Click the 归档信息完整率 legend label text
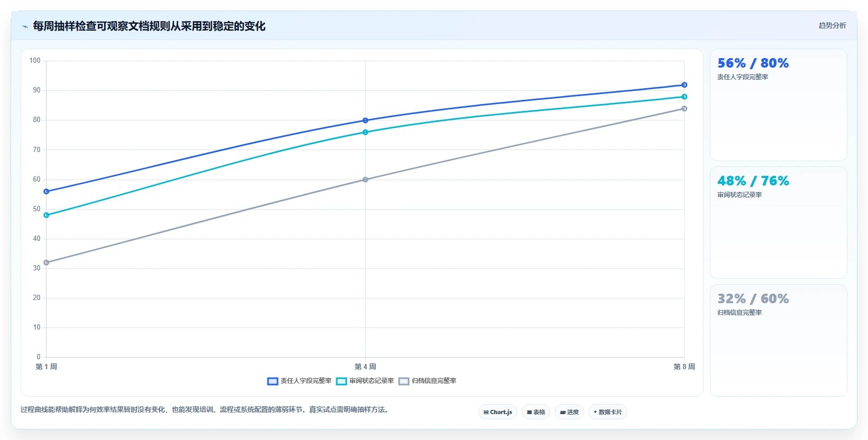868x440 pixels. [434, 381]
